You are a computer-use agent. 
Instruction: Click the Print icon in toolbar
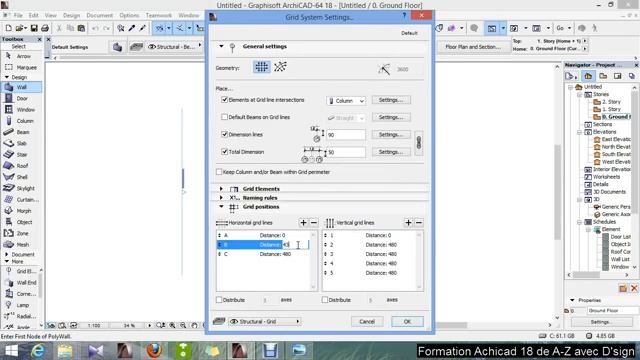44,28
